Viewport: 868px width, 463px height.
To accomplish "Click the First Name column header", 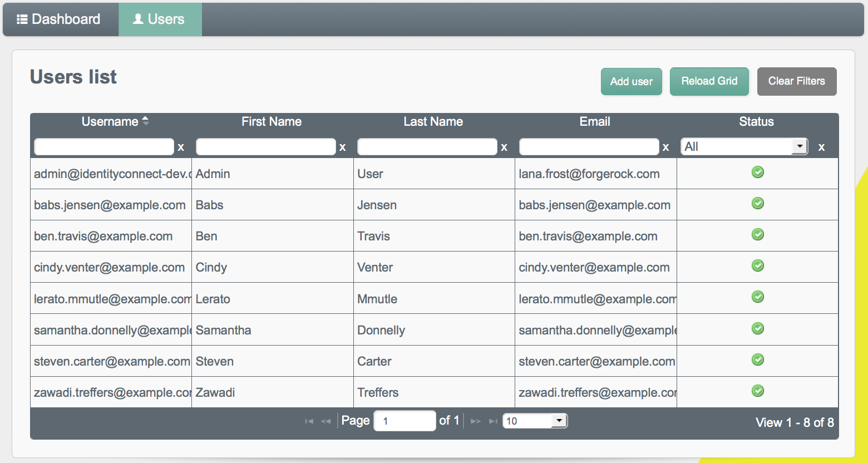I will tap(272, 121).
